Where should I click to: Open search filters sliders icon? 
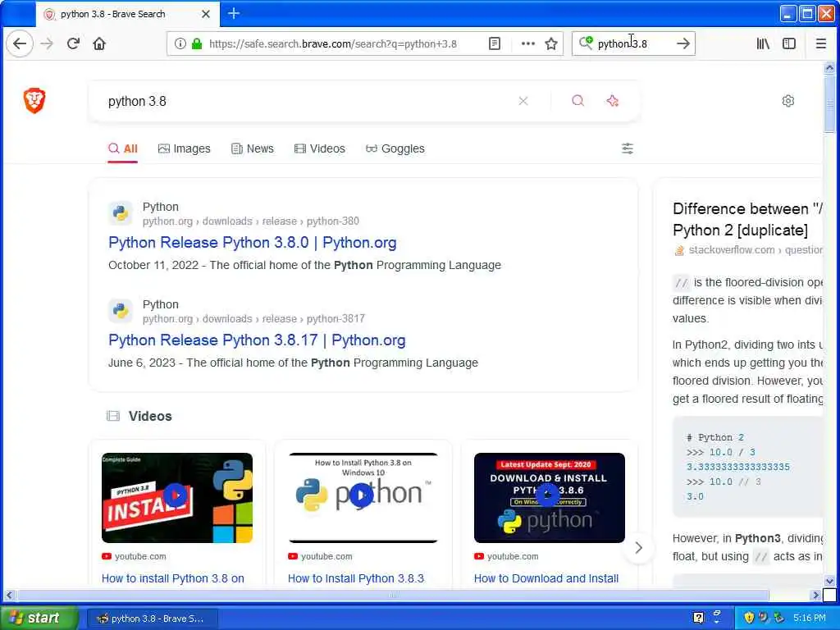tap(628, 148)
